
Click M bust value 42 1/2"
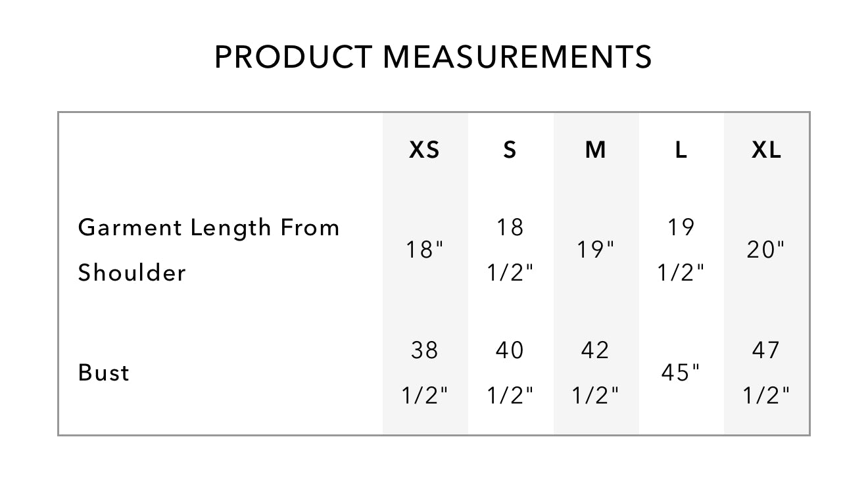tap(596, 373)
